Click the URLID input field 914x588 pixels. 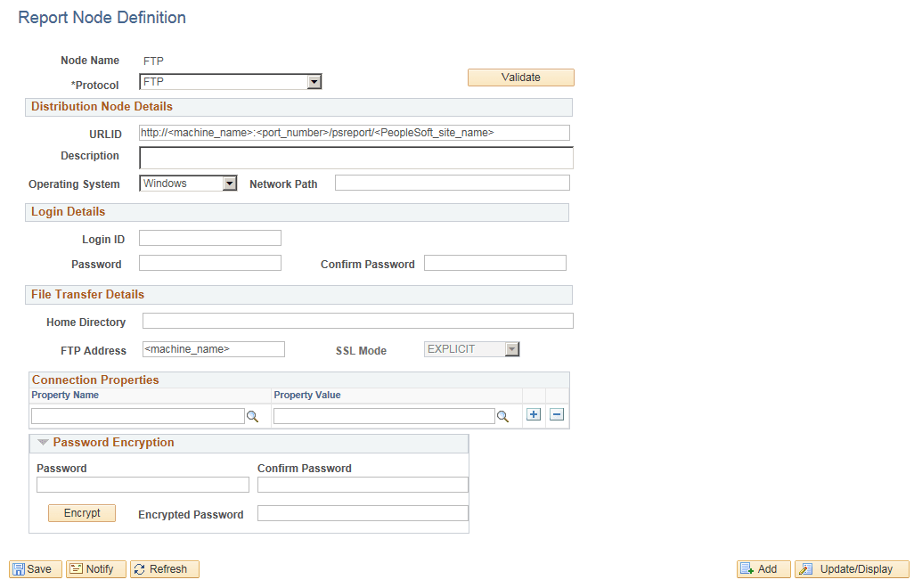point(355,132)
